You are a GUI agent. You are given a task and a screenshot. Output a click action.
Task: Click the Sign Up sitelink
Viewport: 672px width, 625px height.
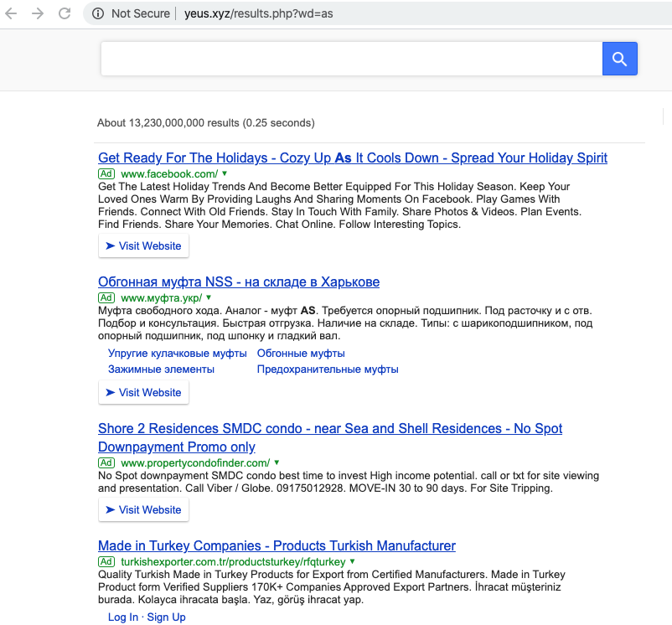(167, 617)
